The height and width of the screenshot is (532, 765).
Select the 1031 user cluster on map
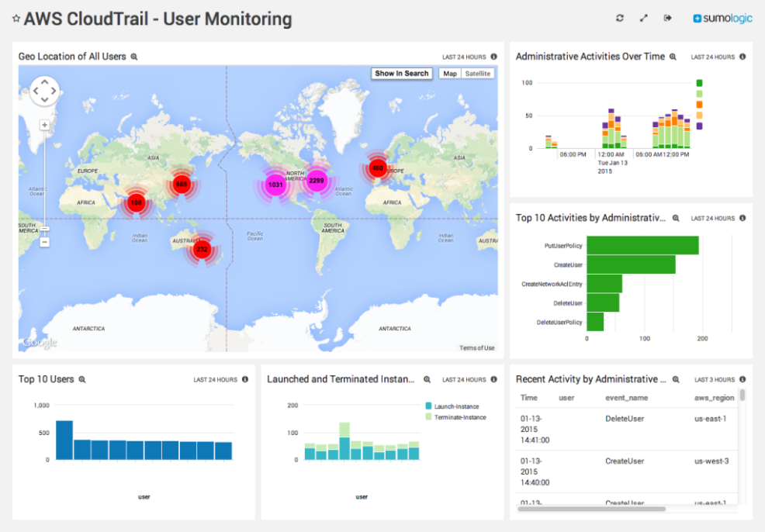(275, 185)
